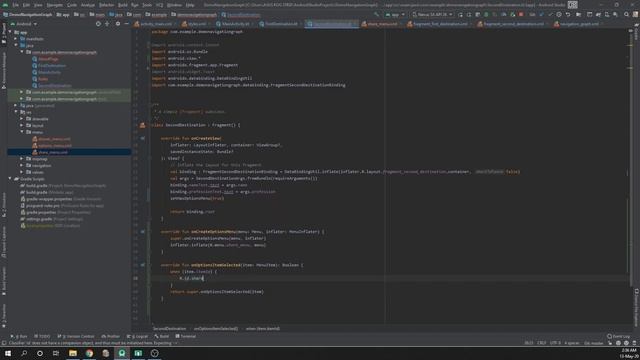The height and width of the screenshot is (360, 640).
Task: Select drawer_menu.xml in project tree
Action: pyautogui.click(x=54, y=139)
